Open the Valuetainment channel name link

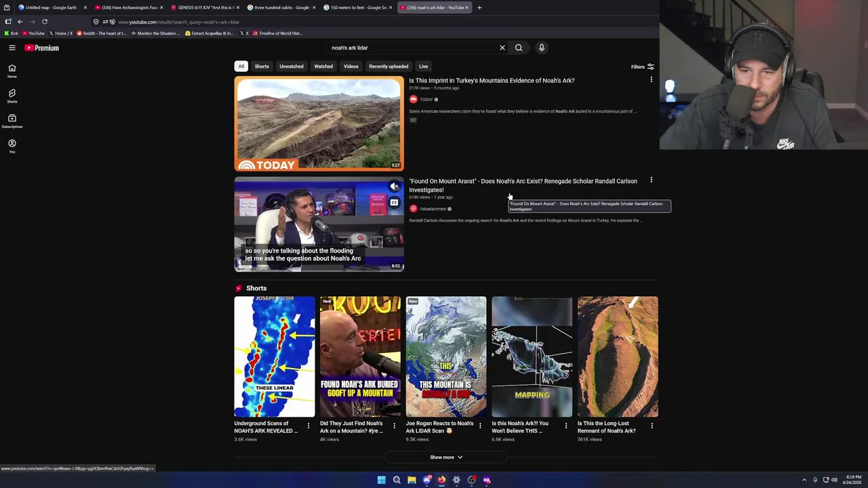(x=433, y=209)
